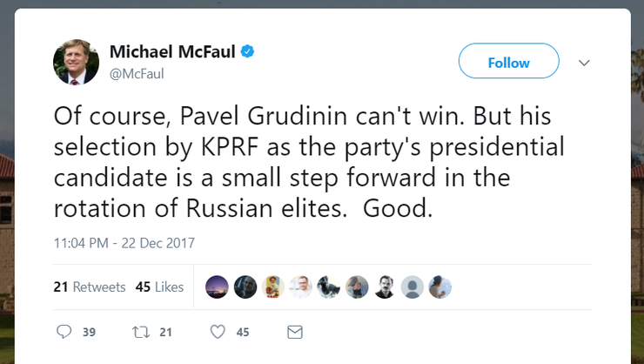Click the reply speech bubble icon
644x364 pixels.
64,332
